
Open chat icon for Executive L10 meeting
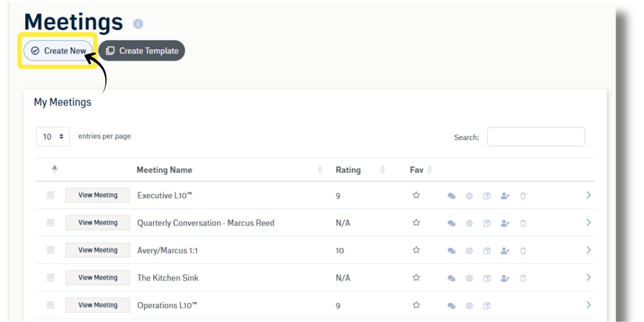[451, 196]
